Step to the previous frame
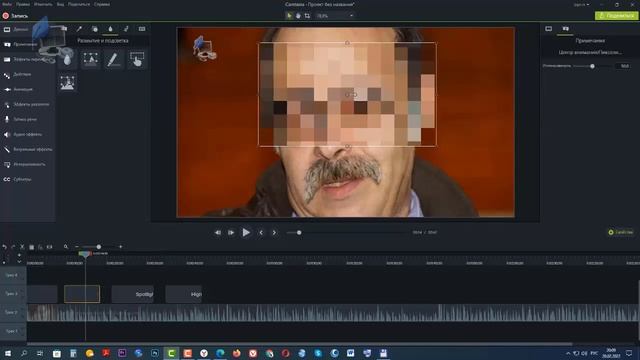 click(218, 233)
